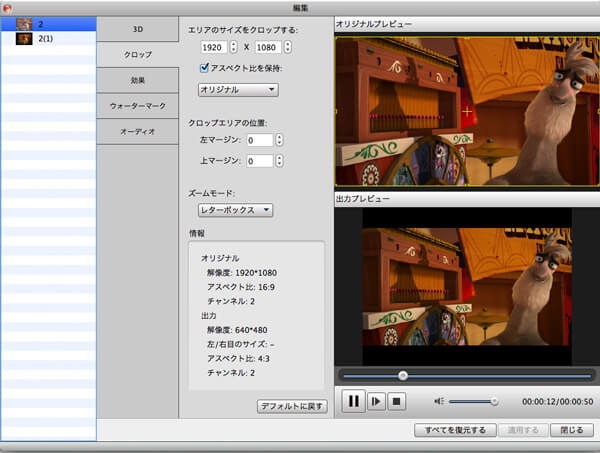Screen dimensions: 600x453
Task: Click the crop width field 1920
Action: [x=214, y=47]
